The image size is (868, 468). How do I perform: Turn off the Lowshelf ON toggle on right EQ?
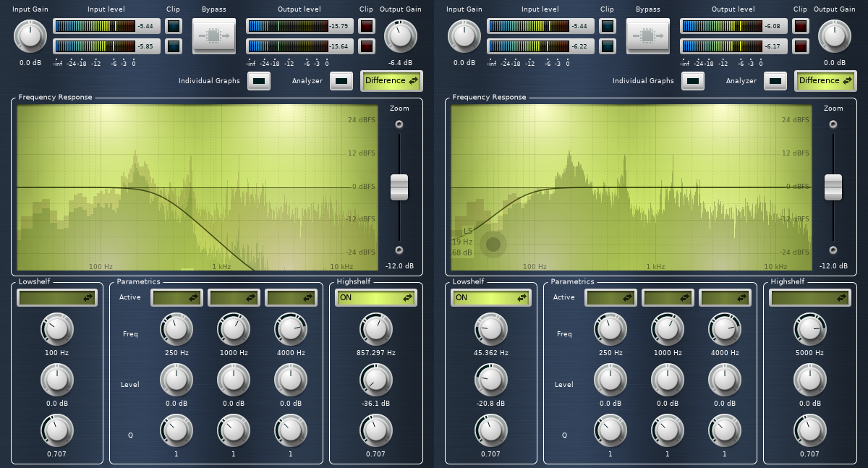click(491, 297)
